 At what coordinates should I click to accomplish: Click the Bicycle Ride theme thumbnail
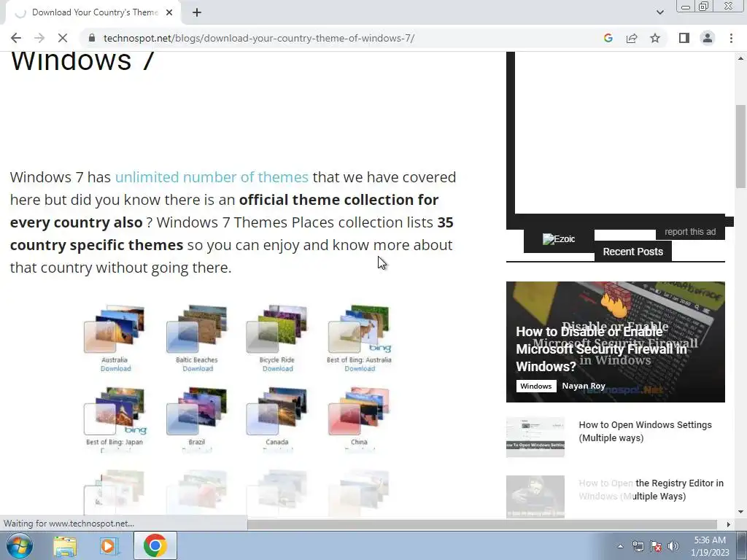[276, 329]
